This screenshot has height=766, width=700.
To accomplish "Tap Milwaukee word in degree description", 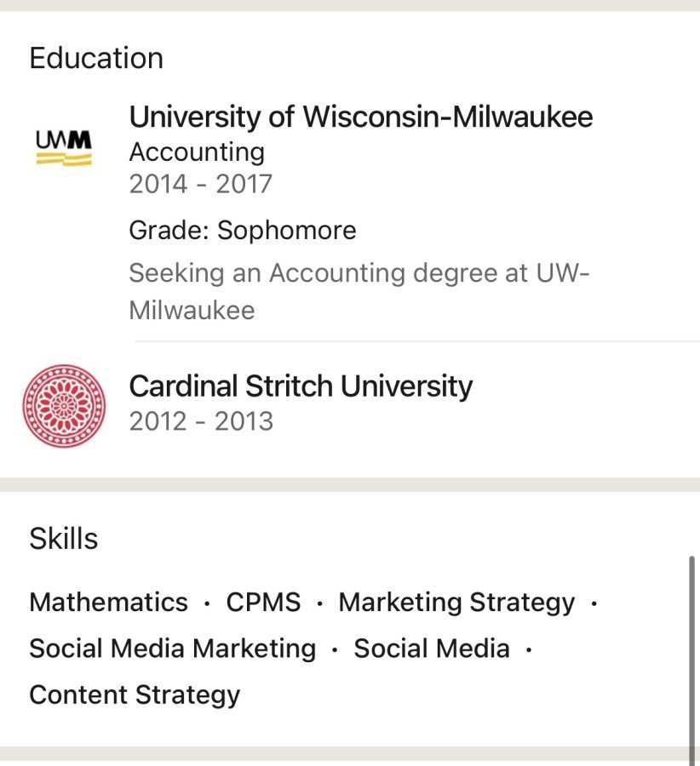I will pyautogui.click(x=192, y=311).
